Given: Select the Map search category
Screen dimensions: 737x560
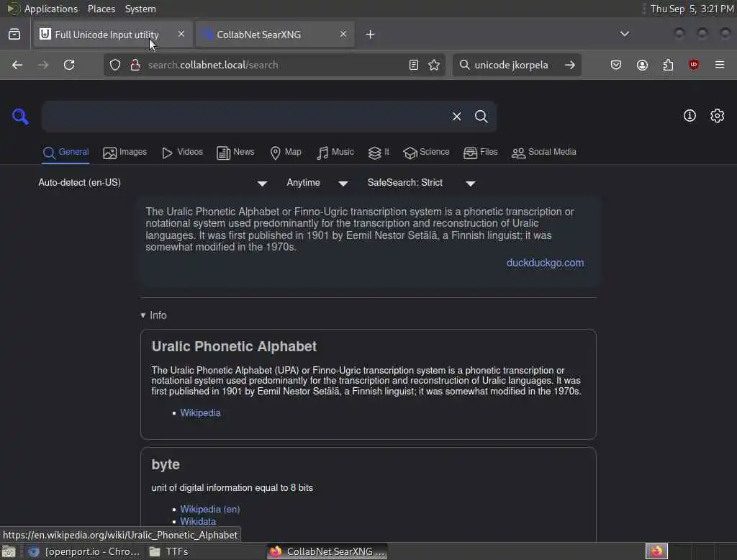Looking at the screenshot, I should (286, 153).
